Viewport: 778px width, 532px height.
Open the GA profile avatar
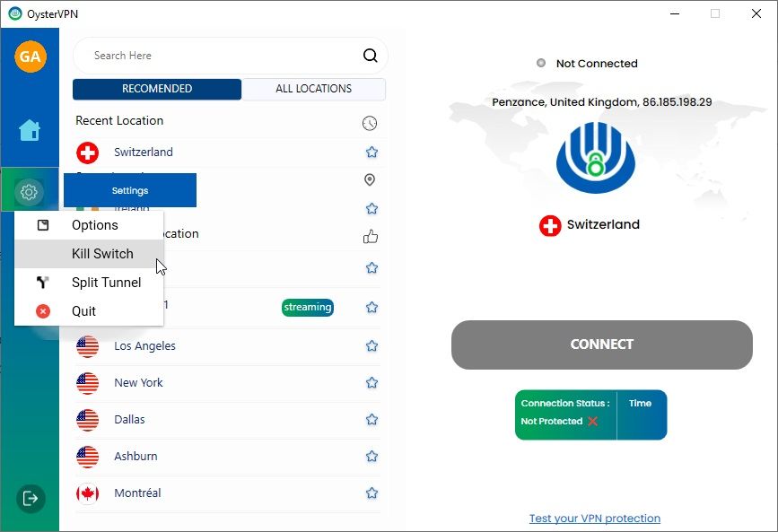pyautogui.click(x=30, y=57)
